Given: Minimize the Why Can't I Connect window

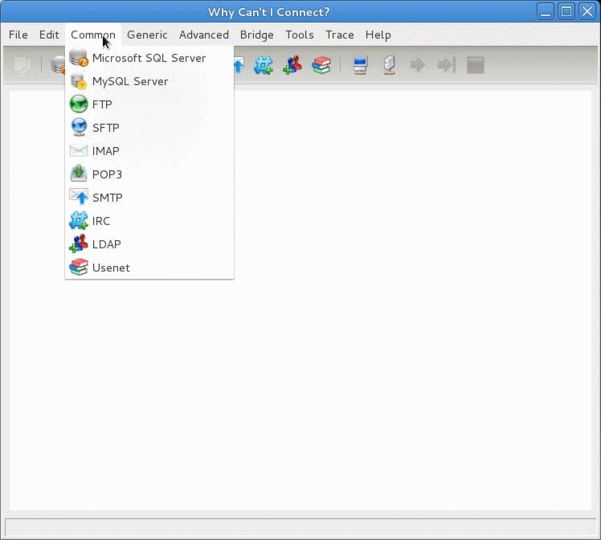Looking at the screenshot, I should click(545, 11).
